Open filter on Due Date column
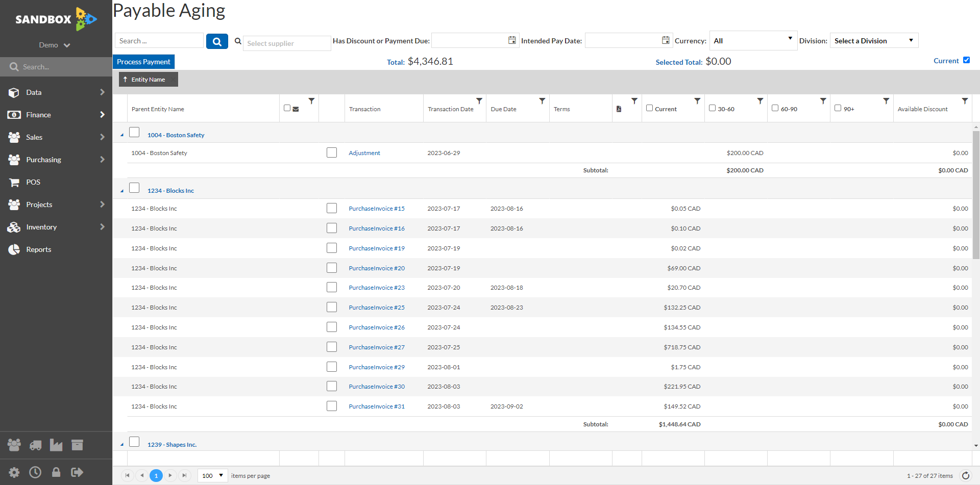Image resolution: width=980 pixels, height=485 pixels. click(x=542, y=101)
